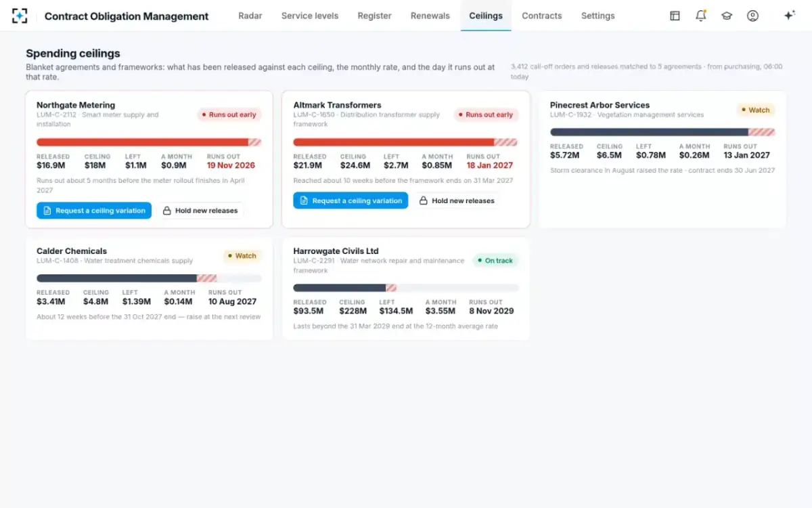Click the Altmark Transformers spend progress bar
Viewport: 812px width, 508px height.
coord(405,142)
